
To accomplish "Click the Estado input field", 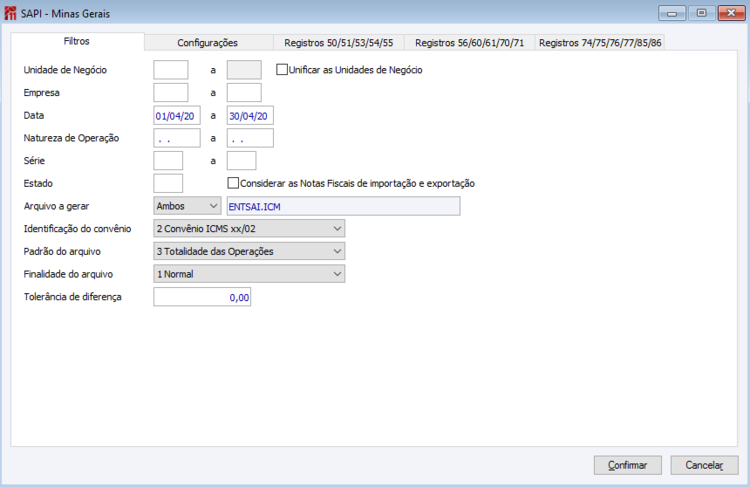I will tap(168, 183).
